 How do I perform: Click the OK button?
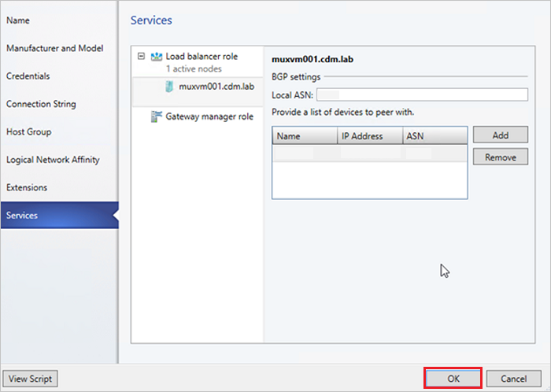pos(453,379)
